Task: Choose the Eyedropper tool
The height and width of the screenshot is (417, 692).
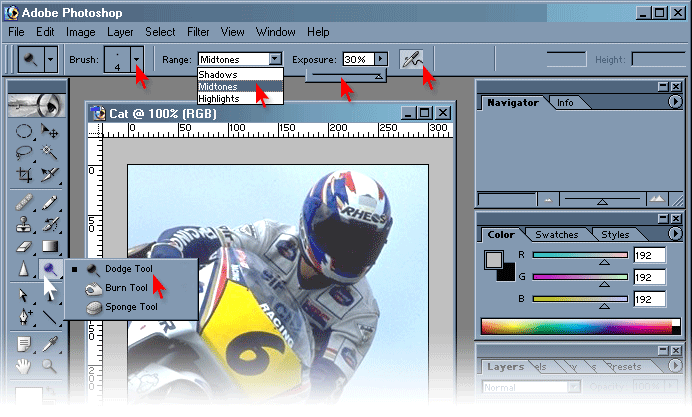Action: [x=49, y=344]
